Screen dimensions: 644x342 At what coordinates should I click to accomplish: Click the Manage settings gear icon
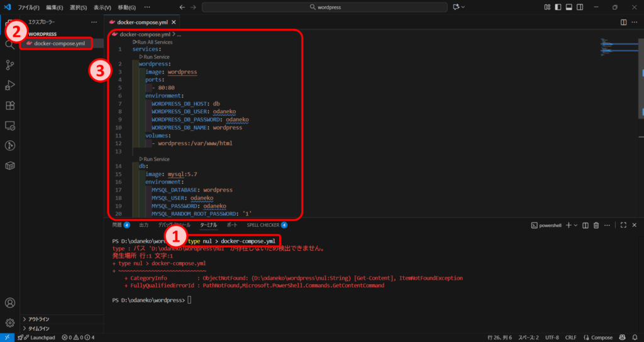[9, 323]
